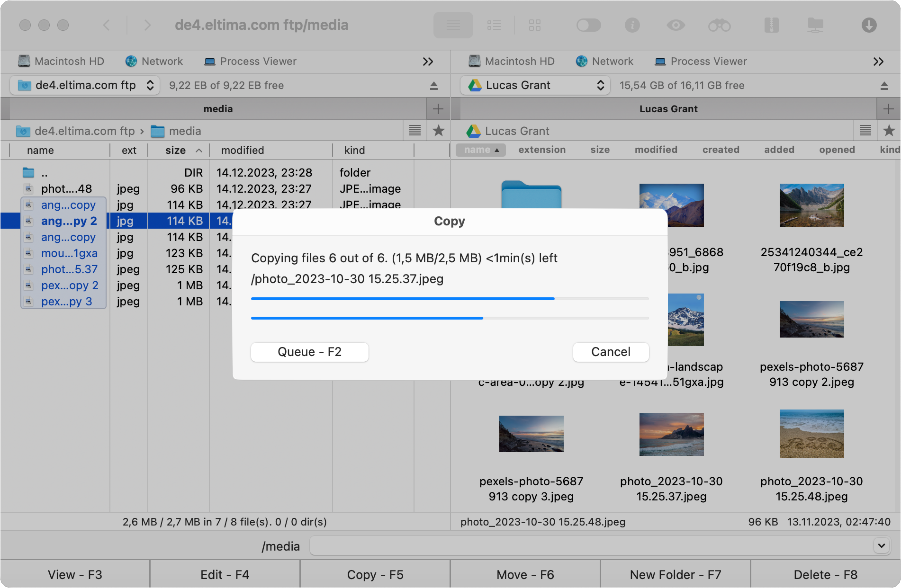Select the archive compression tool
The image size is (901, 588).
tap(771, 25)
